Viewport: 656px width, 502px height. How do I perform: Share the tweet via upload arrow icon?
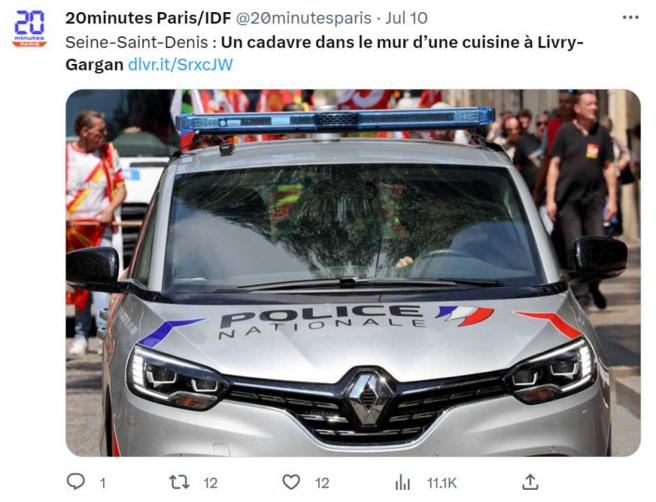pos(530,482)
